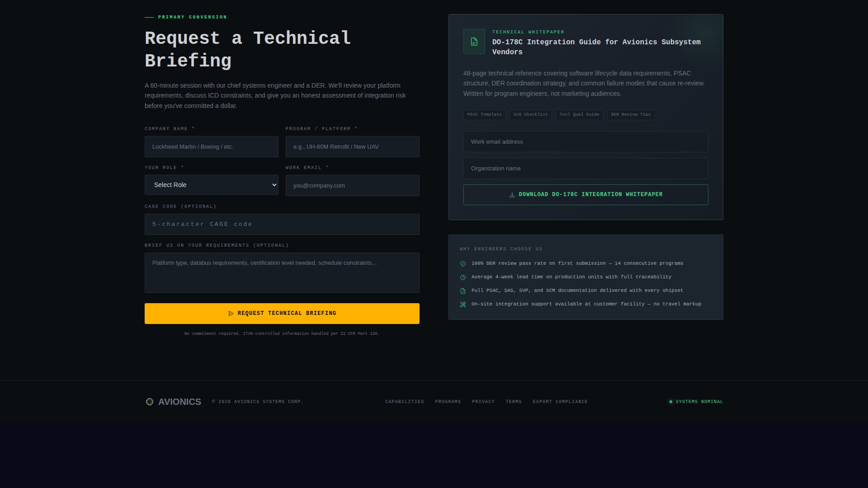Open the Select Role dropdown

[x=211, y=185]
